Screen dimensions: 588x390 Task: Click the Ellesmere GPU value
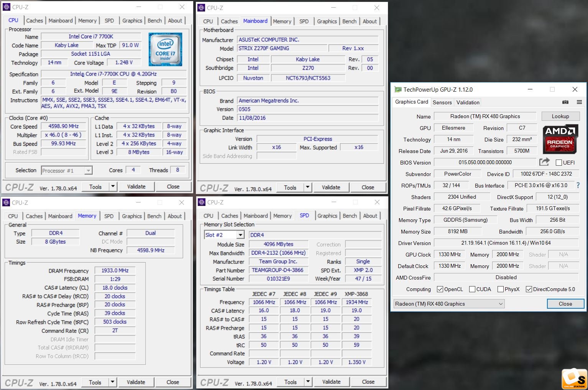click(x=453, y=128)
